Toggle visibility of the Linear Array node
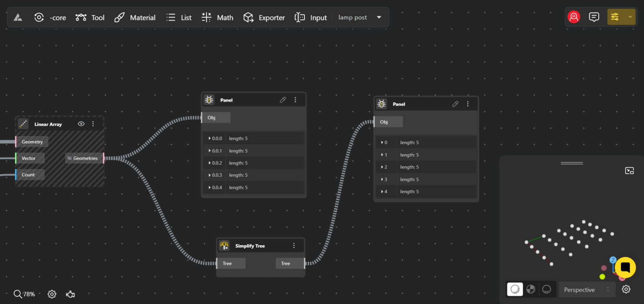Image resolution: width=644 pixels, height=304 pixels. [81, 123]
